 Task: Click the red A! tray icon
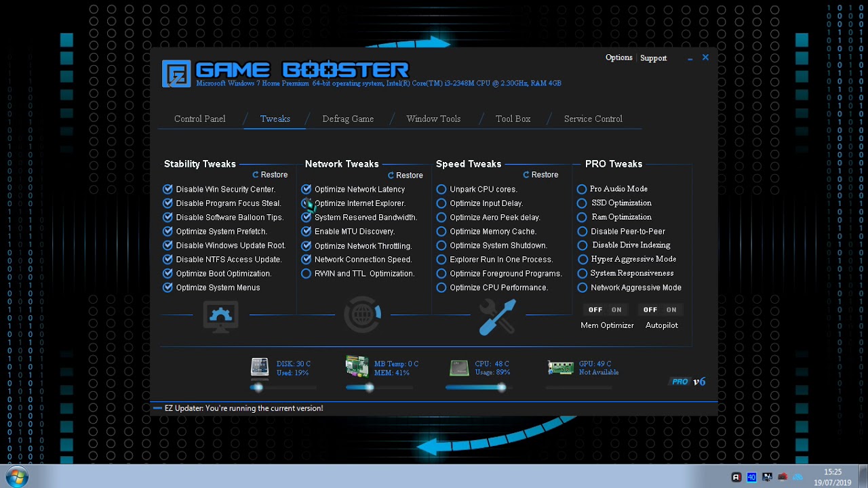pyautogui.click(x=736, y=477)
